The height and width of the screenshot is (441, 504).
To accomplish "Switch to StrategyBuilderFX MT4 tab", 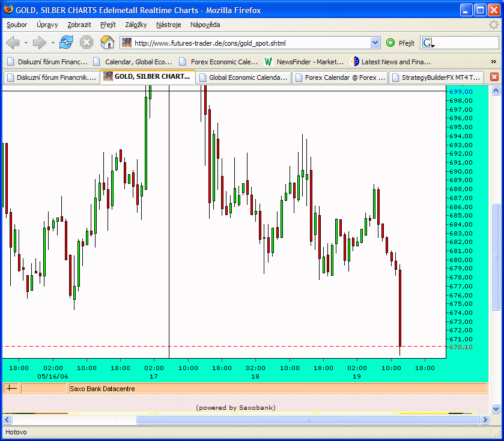I will pyautogui.click(x=436, y=78).
